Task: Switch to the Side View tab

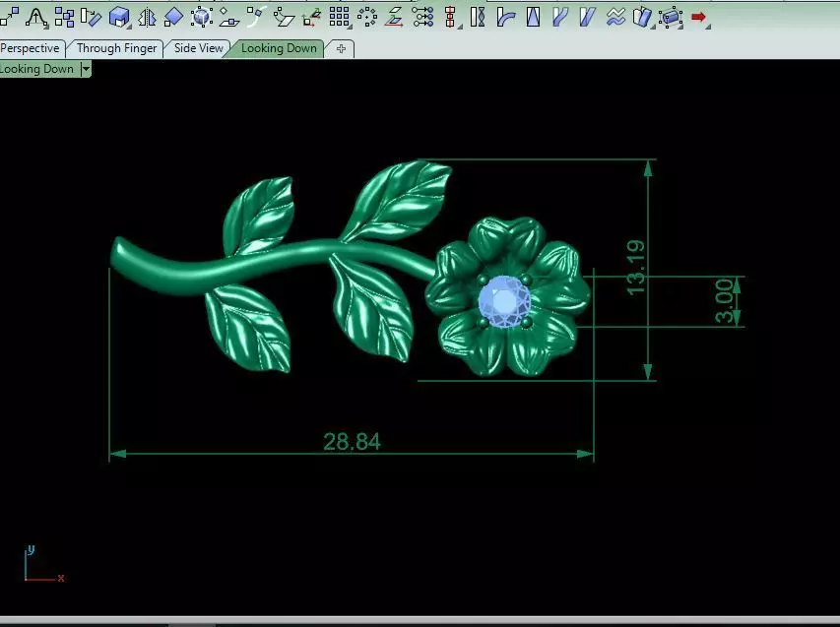Action: [x=198, y=48]
